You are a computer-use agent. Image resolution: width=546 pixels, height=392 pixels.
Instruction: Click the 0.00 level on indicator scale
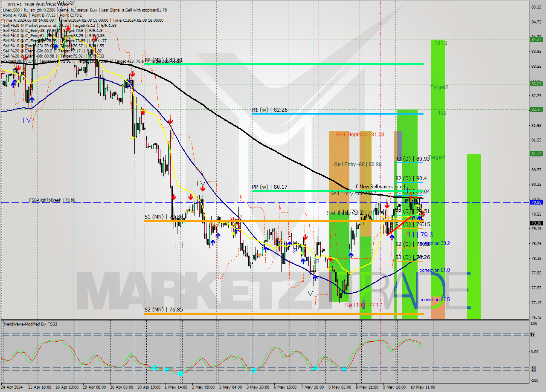535,352
